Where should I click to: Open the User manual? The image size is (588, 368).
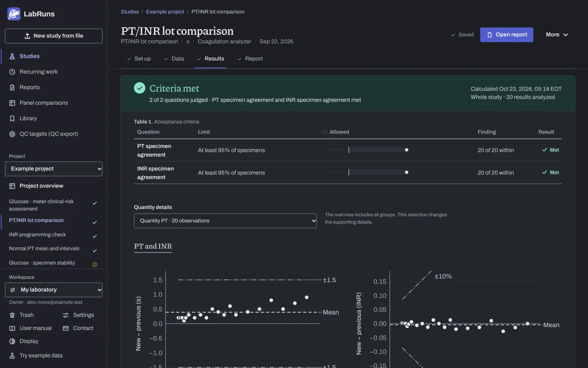tap(31, 328)
